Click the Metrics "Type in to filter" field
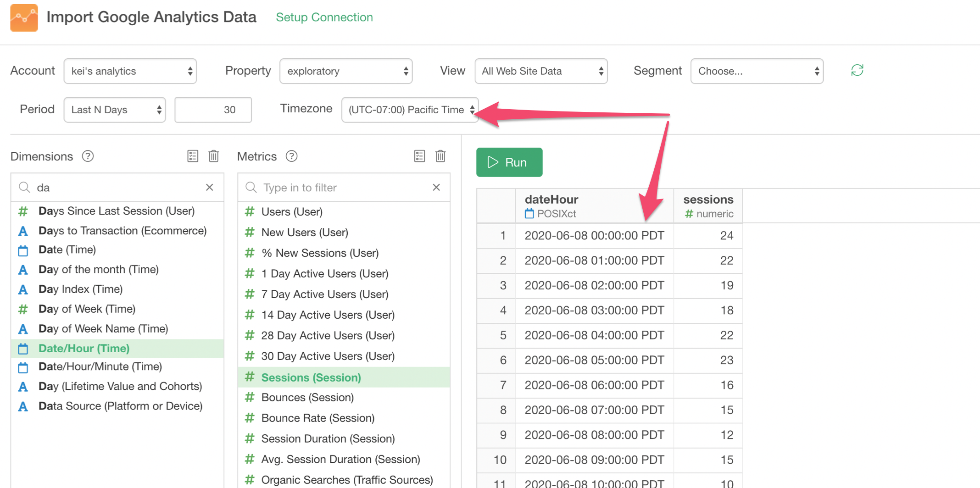This screenshot has height=488, width=980. pos(344,188)
